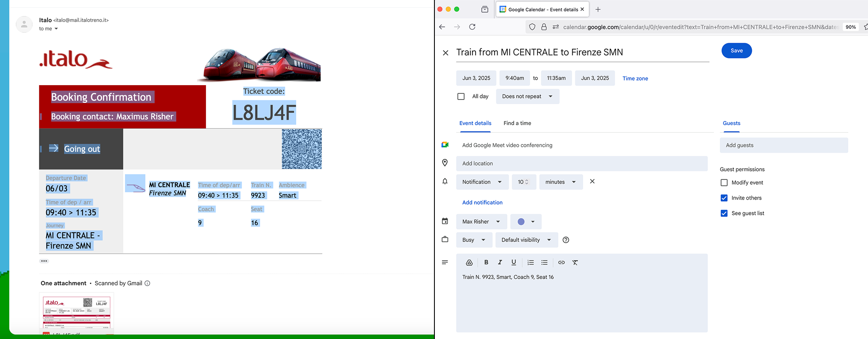Click Gmail scan info icon

pyautogui.click(x=147, y=283)
